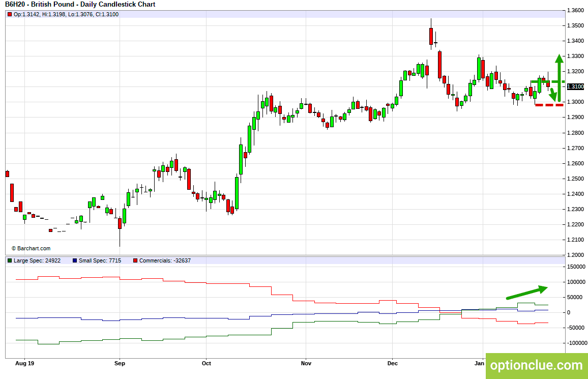Select the Large Spec: 24922 label
Screen dimensions: 588x379
[x=37, y=260]
